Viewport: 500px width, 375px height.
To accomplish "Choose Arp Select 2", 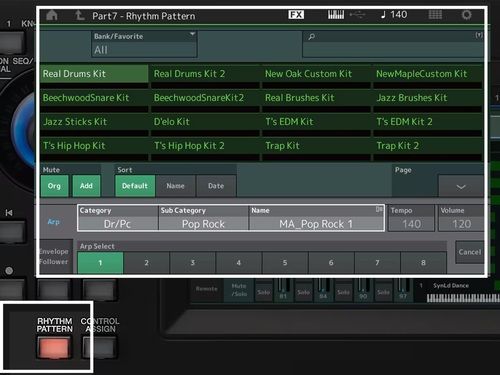I will (x=146, y=263).
